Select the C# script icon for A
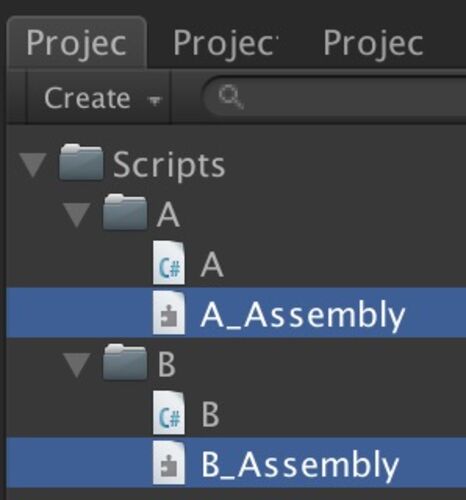This screenshot has width=466, height=500. [x=169, y=263]
